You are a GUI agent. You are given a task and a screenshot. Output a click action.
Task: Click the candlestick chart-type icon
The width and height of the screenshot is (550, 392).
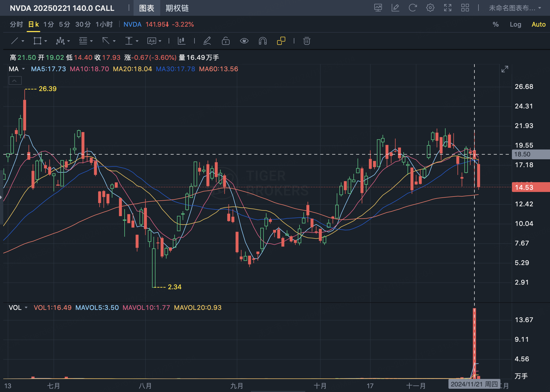(181, 41)
